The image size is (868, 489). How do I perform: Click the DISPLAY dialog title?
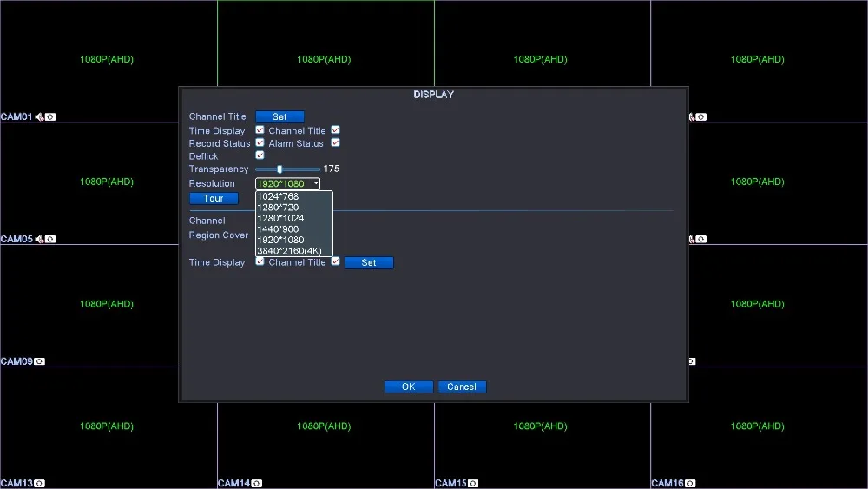[x=433, y=95]
